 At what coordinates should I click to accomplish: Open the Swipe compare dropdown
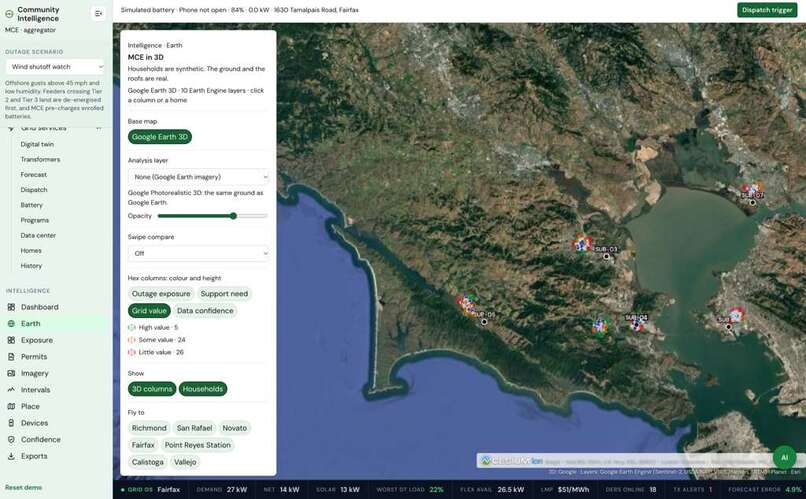pos(198,253)
